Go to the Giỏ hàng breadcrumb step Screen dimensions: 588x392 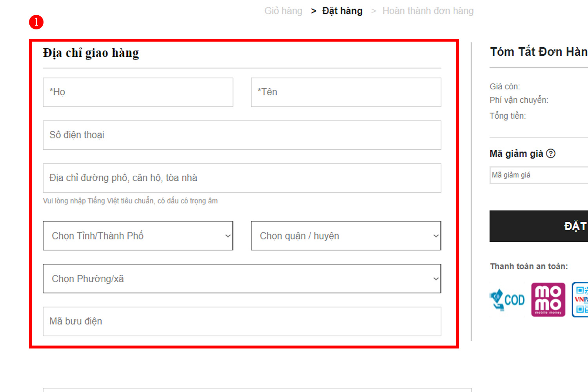(283, 11)
